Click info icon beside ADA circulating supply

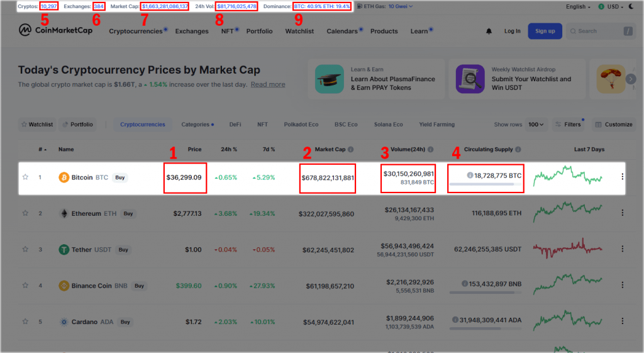455,320
